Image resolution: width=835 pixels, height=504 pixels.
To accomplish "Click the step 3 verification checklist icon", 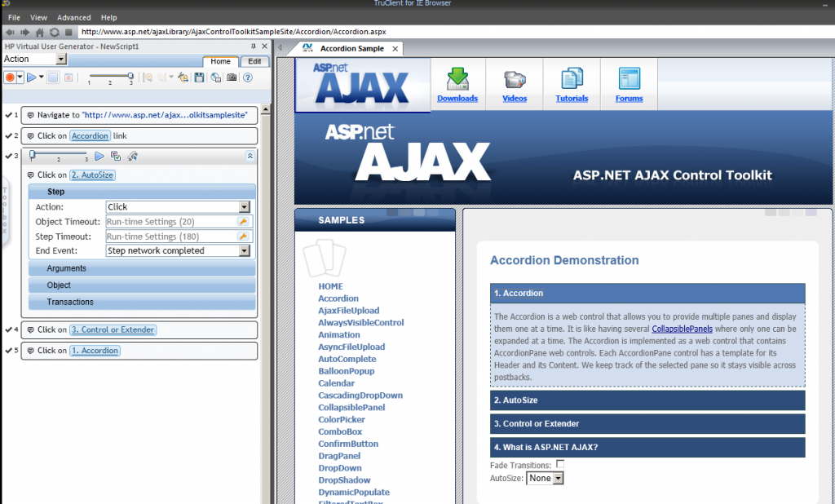I will 116,156.
